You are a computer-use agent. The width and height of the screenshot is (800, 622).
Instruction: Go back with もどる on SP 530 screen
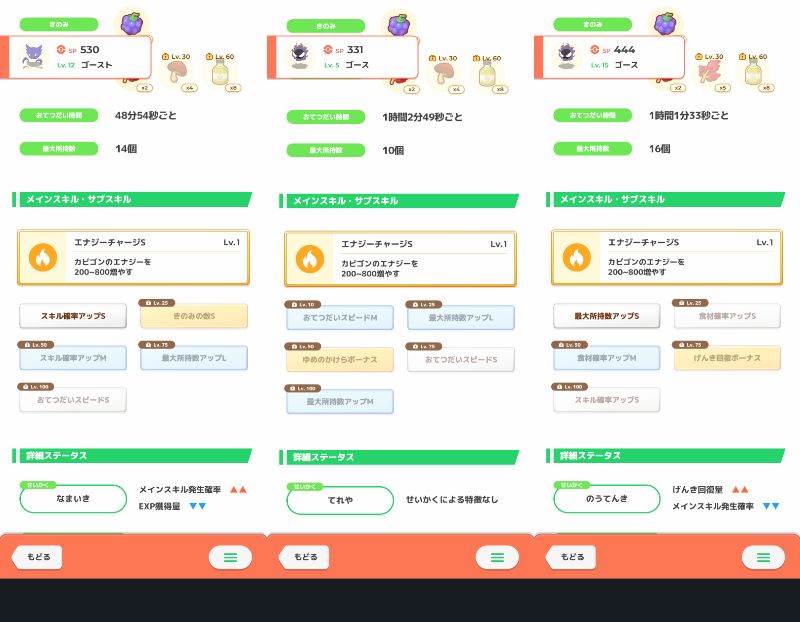tap(37, 557)
